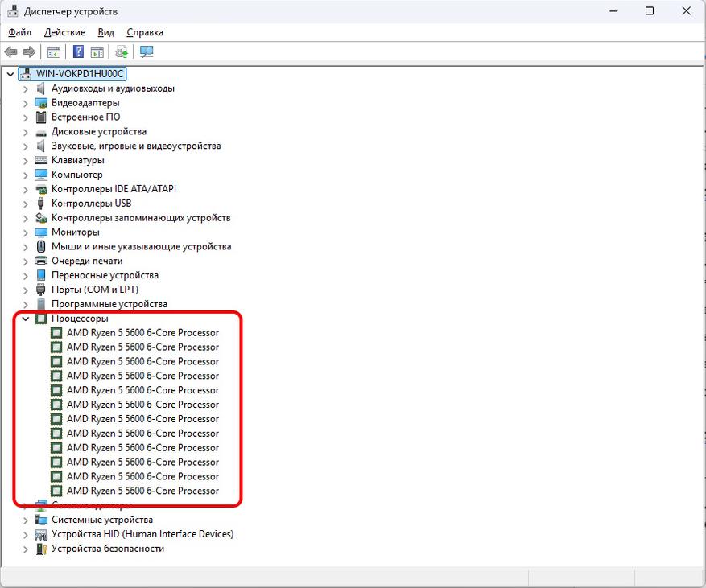Click the icon beside Контроллеры запоминающих устройств
The height and width of the screenshot is (588, 706).
point(41,218)
